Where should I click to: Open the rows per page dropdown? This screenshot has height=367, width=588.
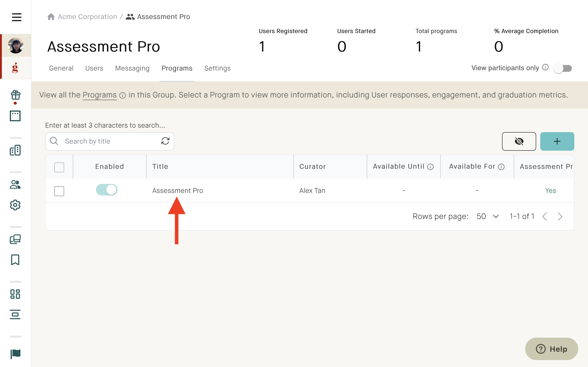(487, 216)
